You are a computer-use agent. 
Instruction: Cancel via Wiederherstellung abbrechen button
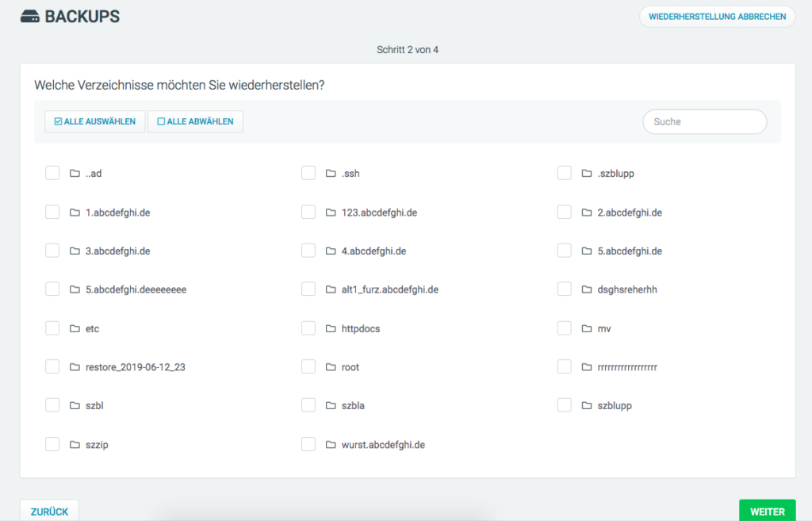[x=717, y=17]
